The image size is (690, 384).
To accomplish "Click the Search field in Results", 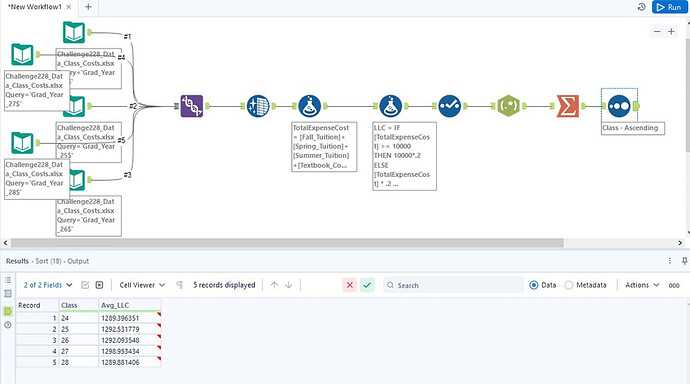I will click(453, 285).
